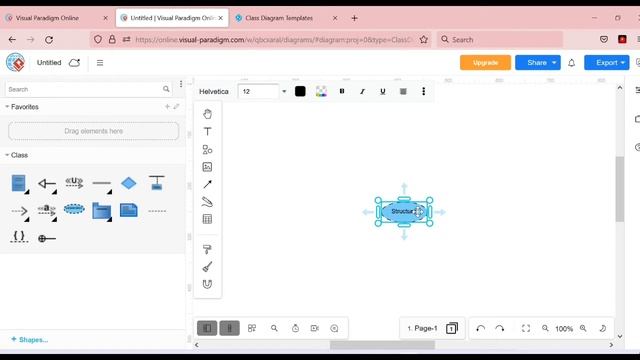Viewport: 640px width, 360px height.
Task: Toggle the right format panel visibility
Action: pyautogui.click(x=229, y=328)
